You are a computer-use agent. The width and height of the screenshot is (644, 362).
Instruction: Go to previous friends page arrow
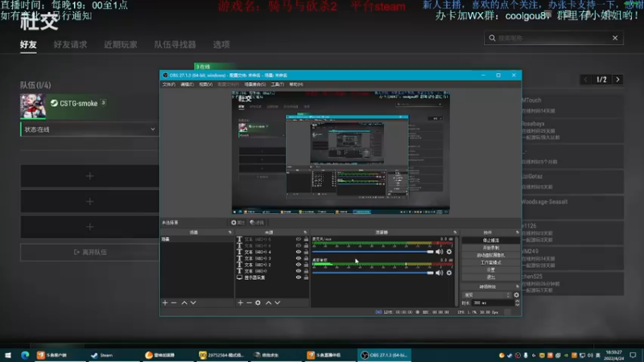586,80
